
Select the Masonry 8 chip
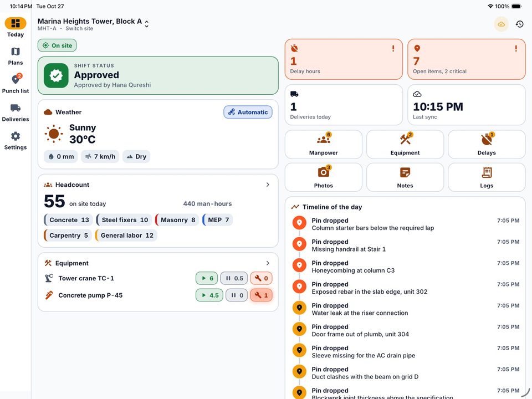(x=177, y=220)
